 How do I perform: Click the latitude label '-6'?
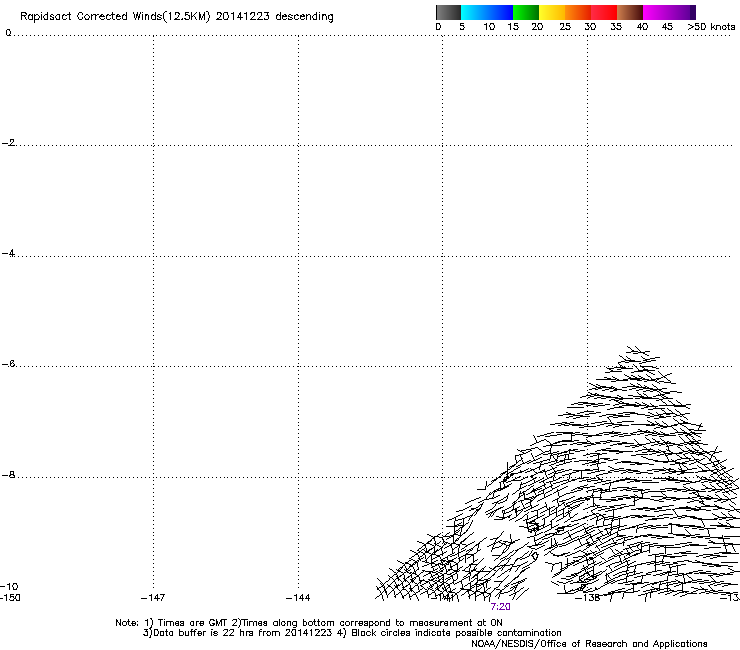pos(8,363)
